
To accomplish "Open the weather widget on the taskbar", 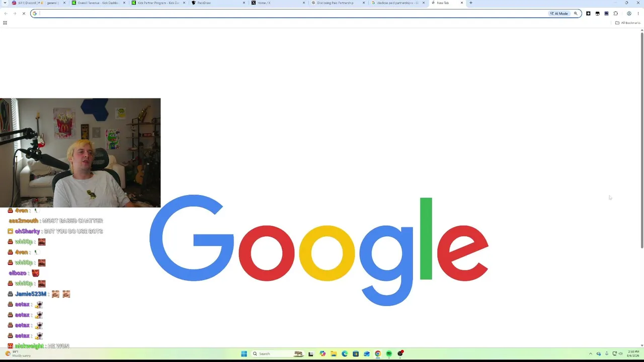I will [x=18, y=354].
